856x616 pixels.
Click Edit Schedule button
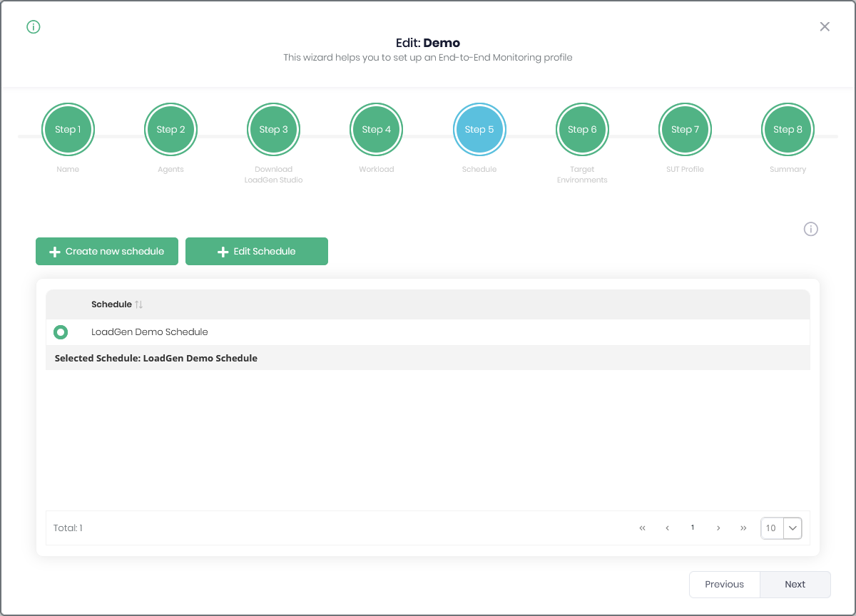tap(257, 252)
